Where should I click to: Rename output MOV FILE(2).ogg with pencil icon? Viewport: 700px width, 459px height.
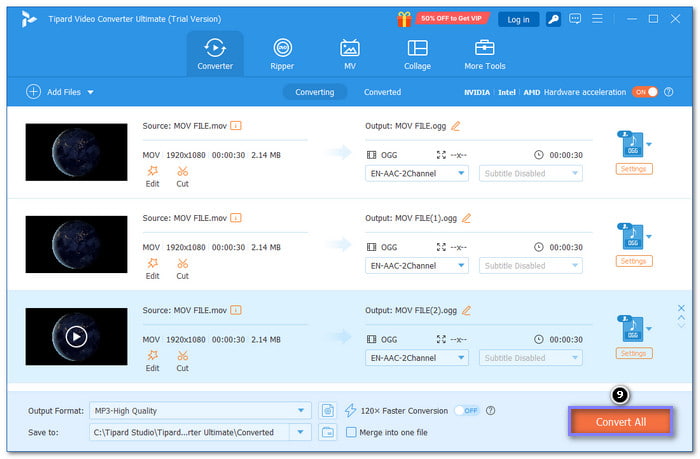pyautogui.click(x=466, y=310)
